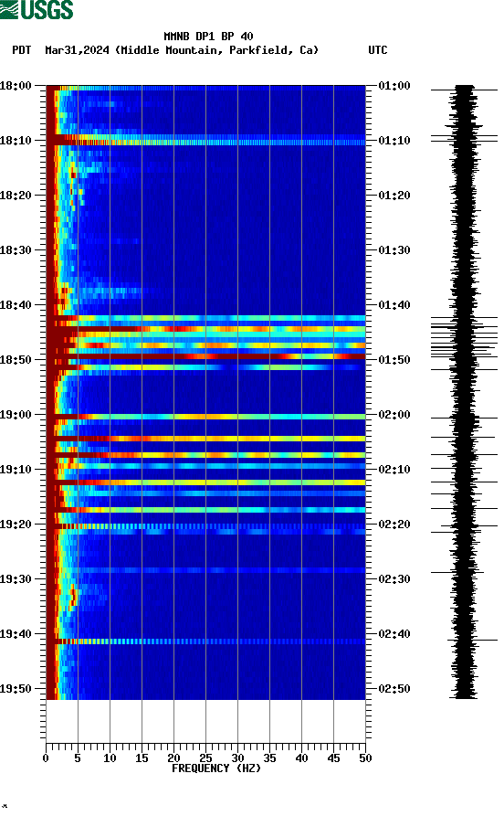Viewport: 504px width, 816px height.
Task: Click the 02:00 UTC time label
Action: [x=394, y=415]
